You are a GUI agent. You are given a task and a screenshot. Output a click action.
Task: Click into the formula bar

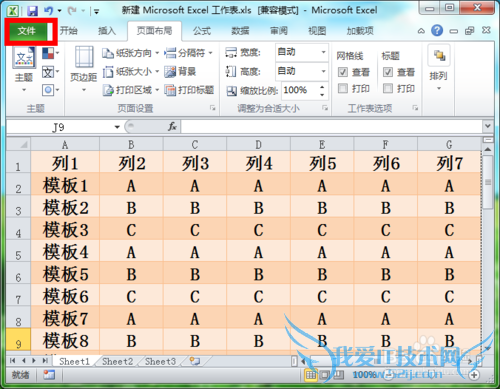[332, 127]
